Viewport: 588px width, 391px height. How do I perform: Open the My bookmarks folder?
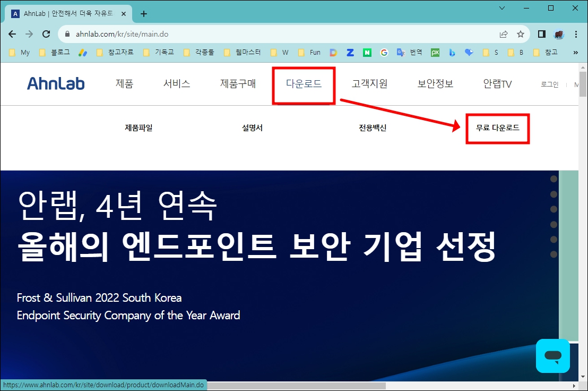(x=20, y=53)
